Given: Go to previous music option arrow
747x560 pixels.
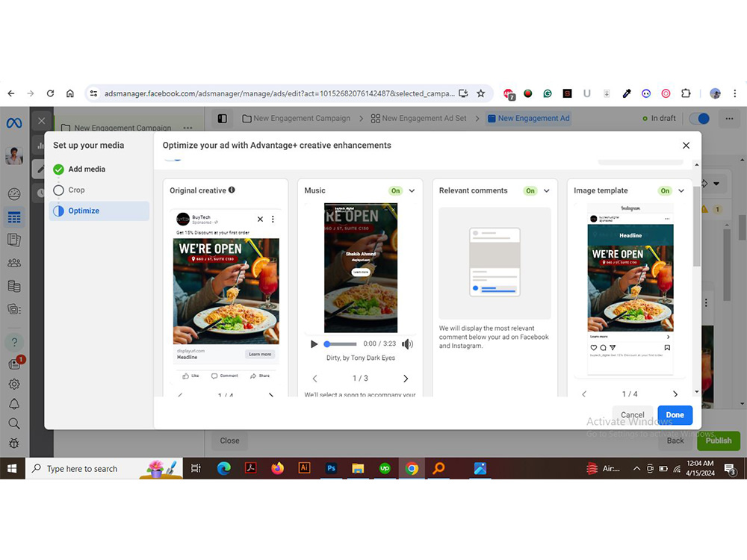Looking at the screenshot, I should click(315, 379).
